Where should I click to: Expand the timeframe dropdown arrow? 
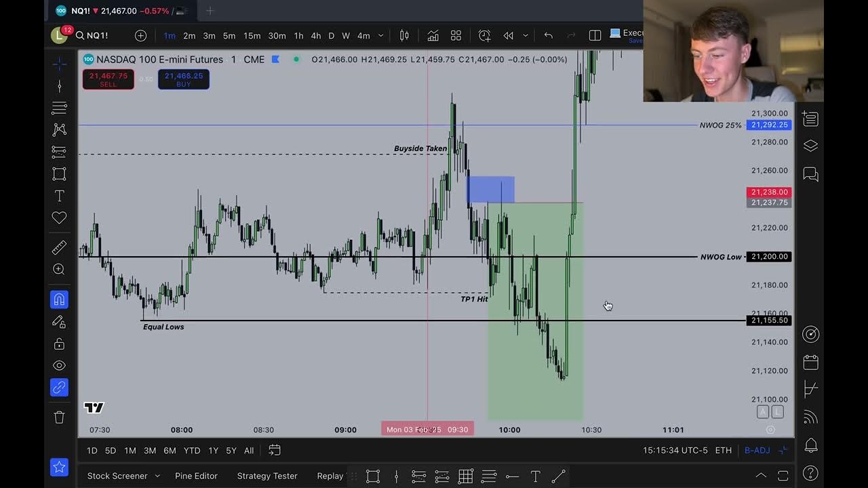[380, 35]
